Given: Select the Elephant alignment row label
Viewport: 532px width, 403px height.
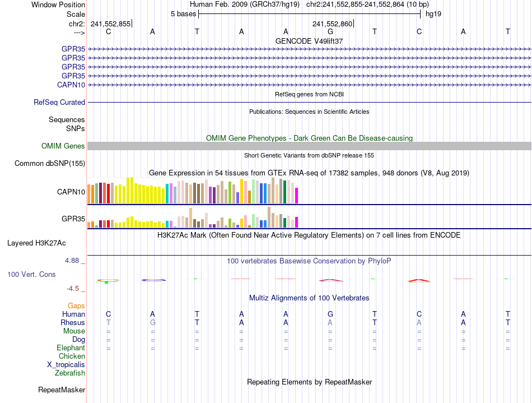Looking at the screenshot, I should pos(71,348).
